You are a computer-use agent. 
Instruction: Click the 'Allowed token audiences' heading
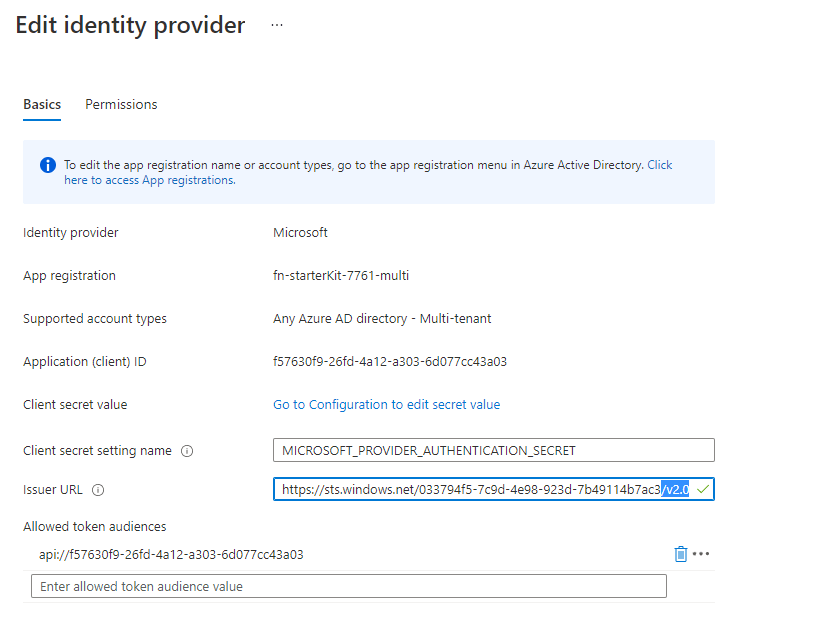94,527
